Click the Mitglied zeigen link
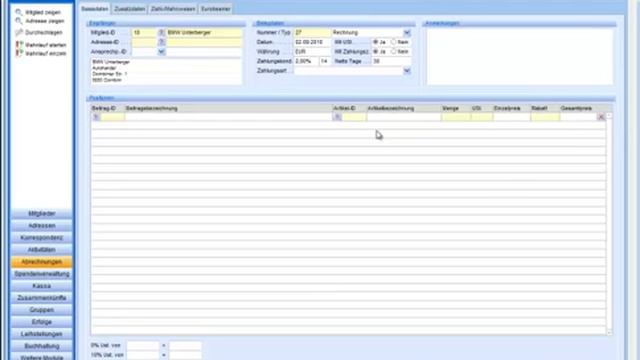The image size is (640, 360). 43,13
